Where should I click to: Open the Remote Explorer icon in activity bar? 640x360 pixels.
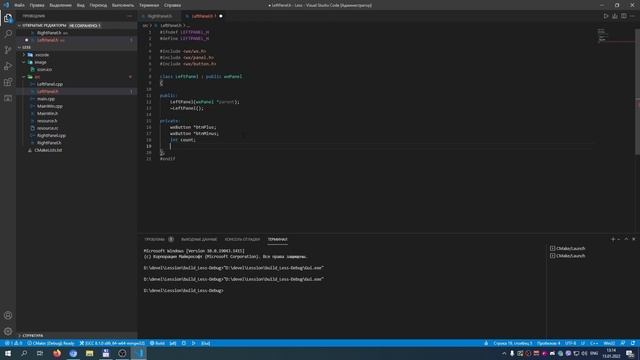tap(8, 98)
